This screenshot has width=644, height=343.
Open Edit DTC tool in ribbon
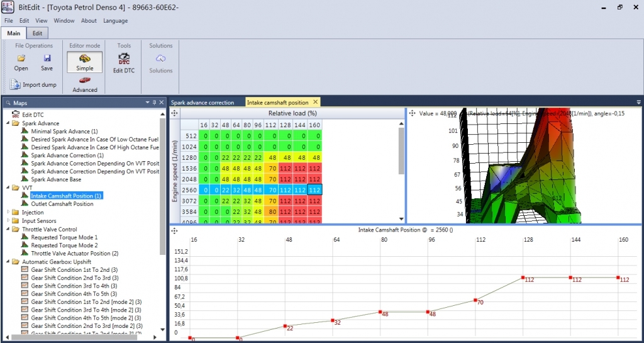(124, 62)
